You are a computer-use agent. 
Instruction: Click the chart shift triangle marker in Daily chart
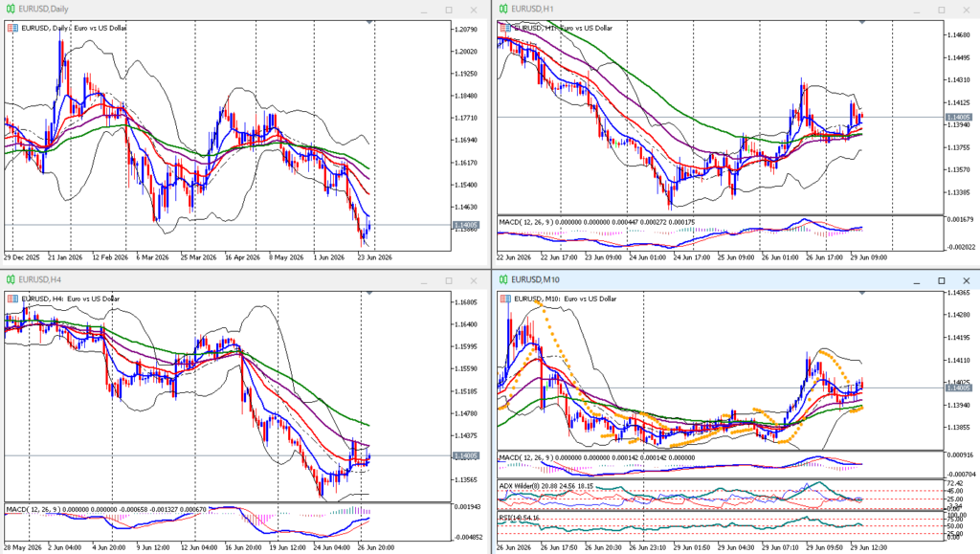click(x=369, y=22)
